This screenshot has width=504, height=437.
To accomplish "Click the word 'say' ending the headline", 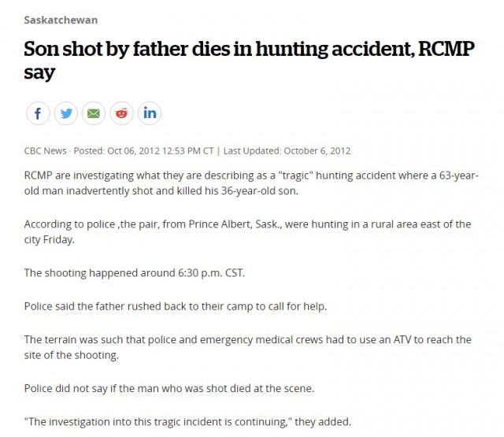I will [39, 73].
